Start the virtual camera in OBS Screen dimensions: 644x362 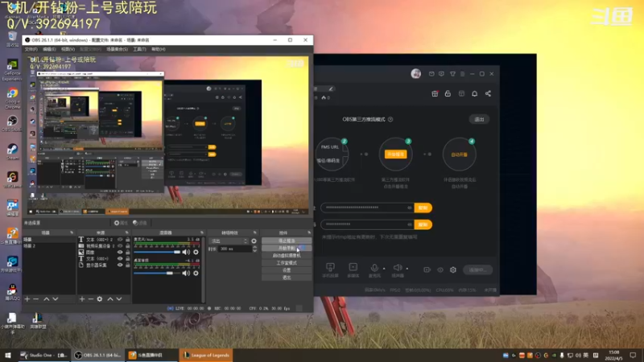coord(287,256)
